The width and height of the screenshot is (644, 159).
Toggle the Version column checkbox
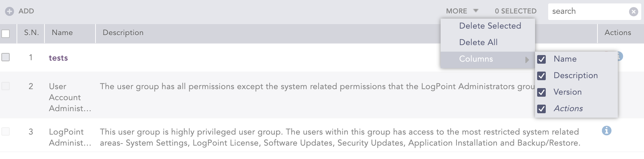[542, 92]
